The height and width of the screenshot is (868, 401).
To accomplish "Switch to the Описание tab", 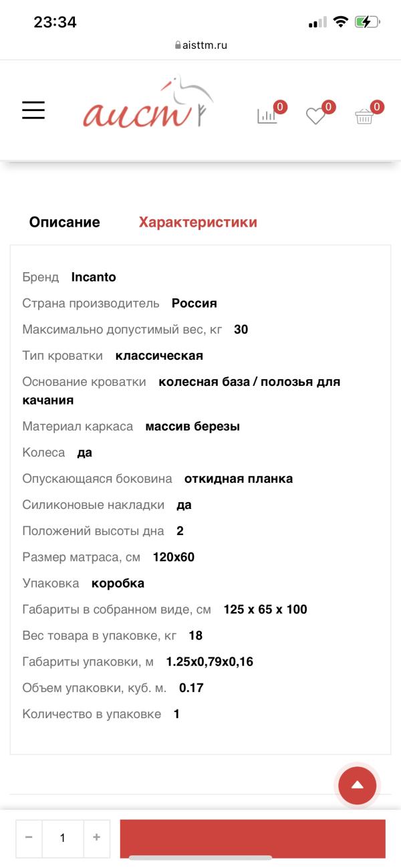I will point(64,223).
